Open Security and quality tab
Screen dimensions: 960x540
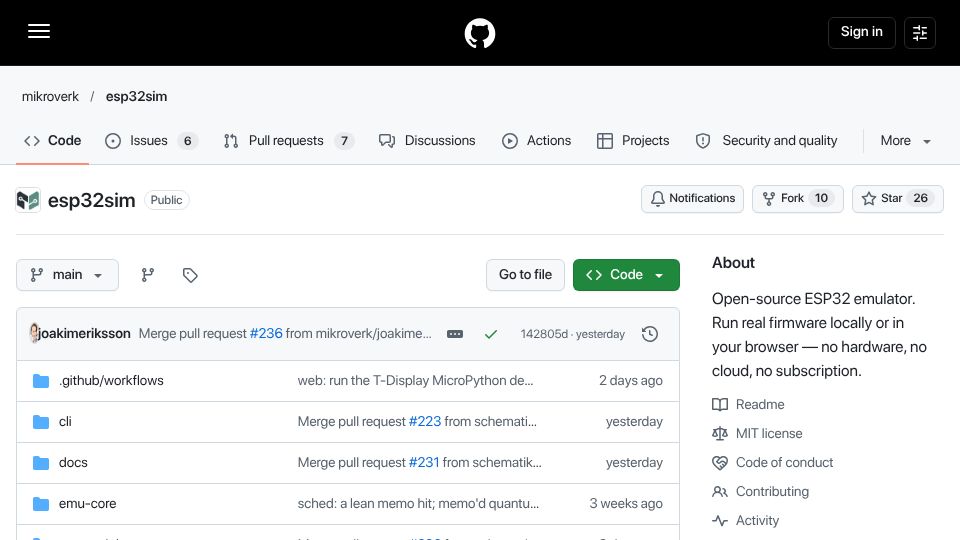point(766,141)
